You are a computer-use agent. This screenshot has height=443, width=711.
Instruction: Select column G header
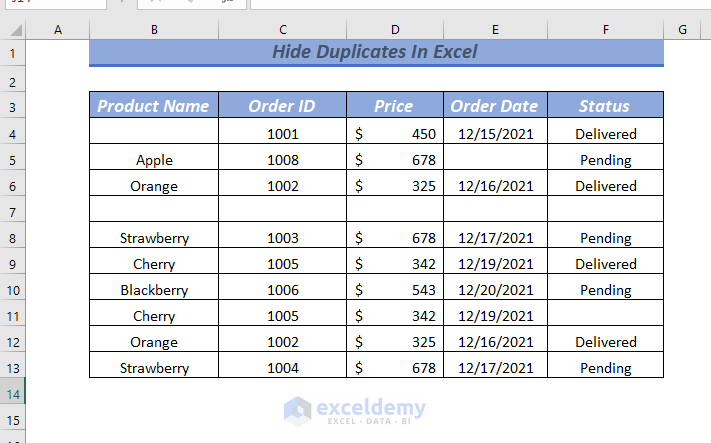click(681, 30)
